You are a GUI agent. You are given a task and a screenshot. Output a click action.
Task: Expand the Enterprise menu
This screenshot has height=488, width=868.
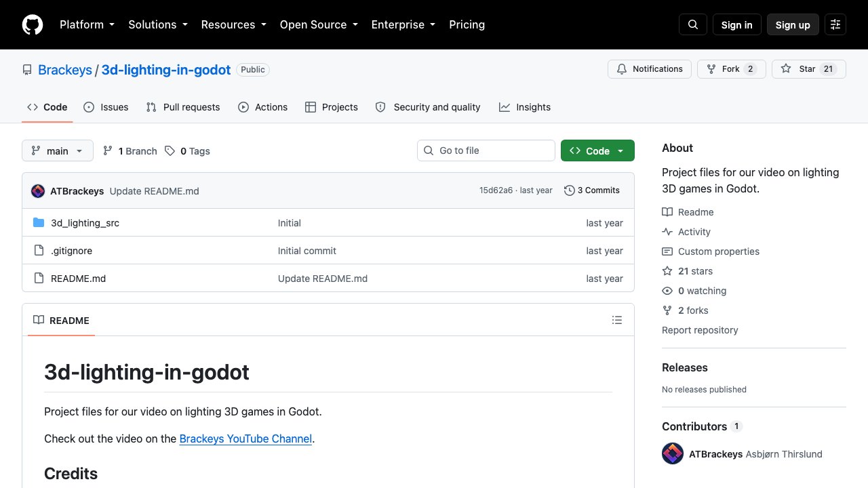(x=403, y=24)
